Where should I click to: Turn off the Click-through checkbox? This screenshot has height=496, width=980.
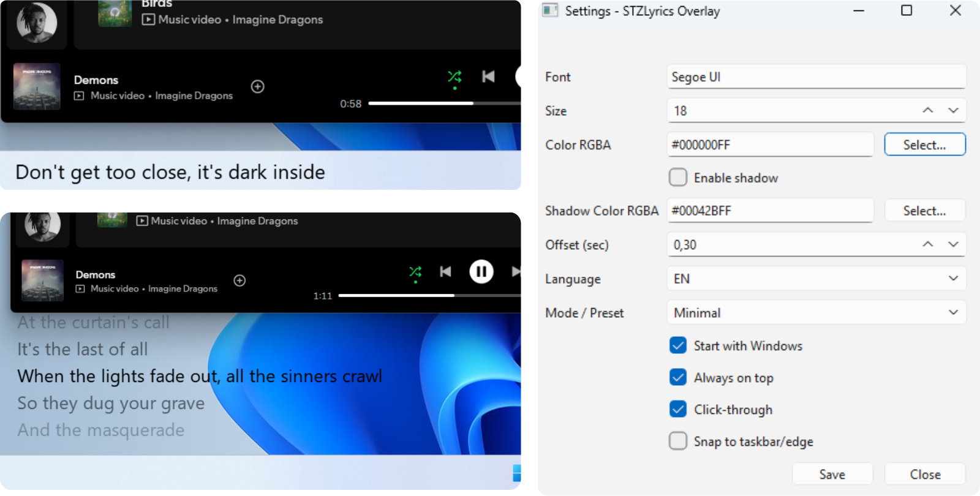678,409
